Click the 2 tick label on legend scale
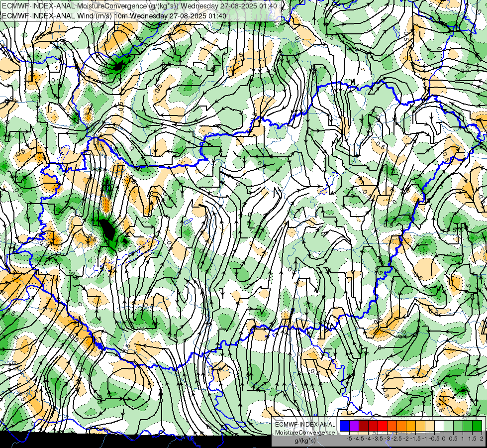 pyautogui.click(x=482, y=439)
